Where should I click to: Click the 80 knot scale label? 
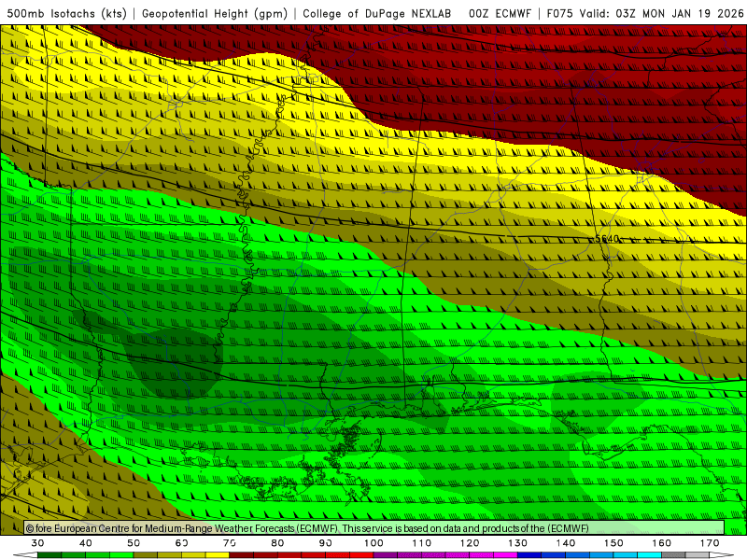pyautogui.click(x=277, y=543)
